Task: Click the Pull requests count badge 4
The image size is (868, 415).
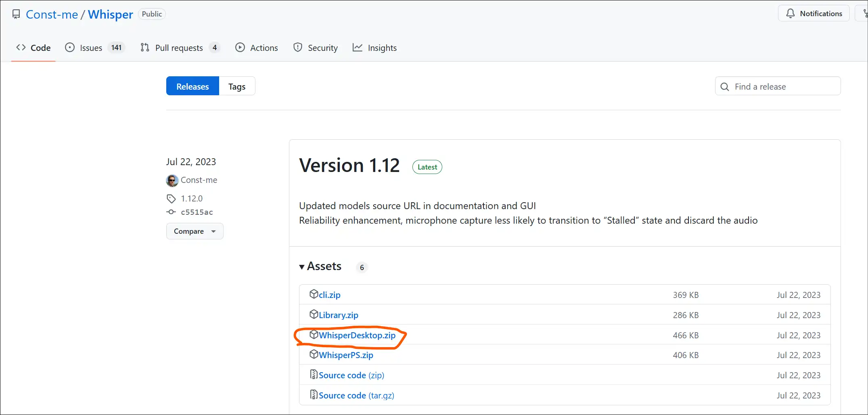Action: click(215, 48)
